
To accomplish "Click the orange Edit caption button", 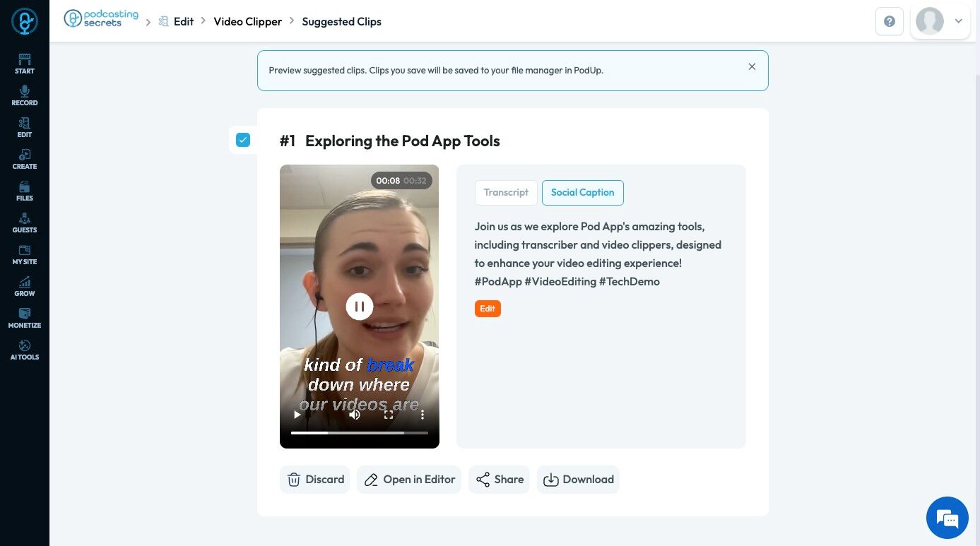I will [x=488, y=309].
